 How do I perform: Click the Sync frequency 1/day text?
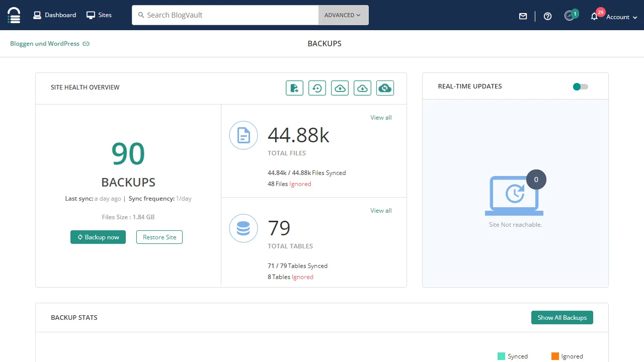tap(160, 199)
